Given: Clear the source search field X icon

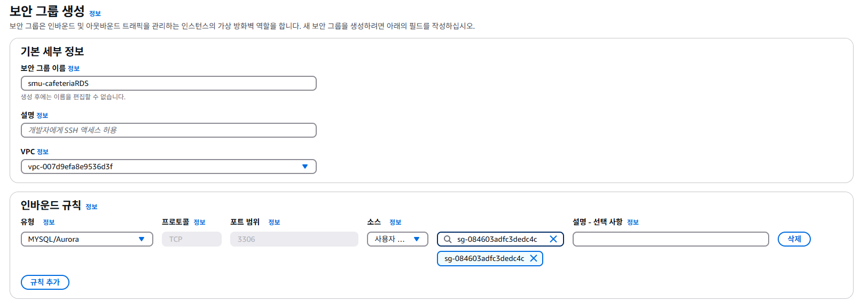Looking at the screenshot, I should [x=553, y=239].
